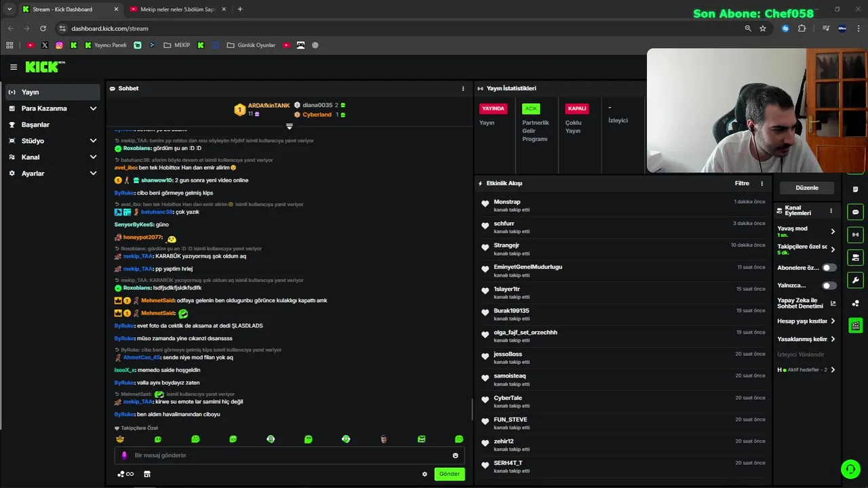This screenshot has height=488, width=868.
Task: Expand Kanal sidebar section
Action: pyautogui.click(x=53, y=157)
